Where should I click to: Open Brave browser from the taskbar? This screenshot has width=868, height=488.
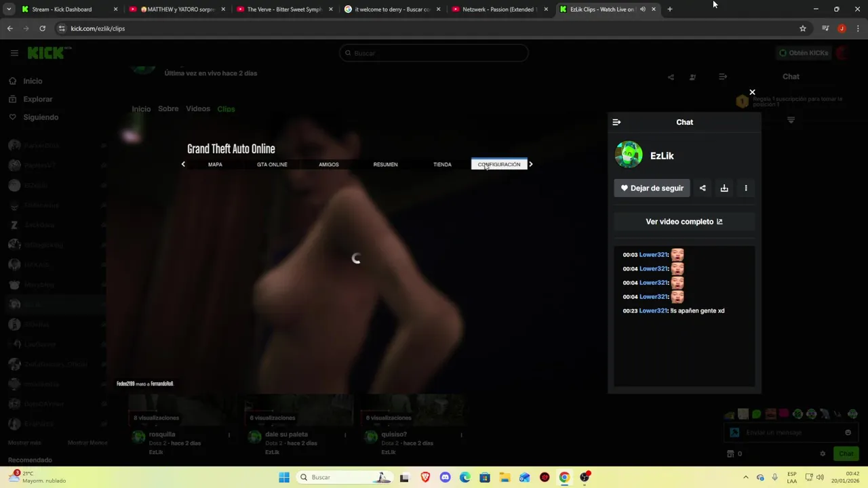click(x=425, y=477)
